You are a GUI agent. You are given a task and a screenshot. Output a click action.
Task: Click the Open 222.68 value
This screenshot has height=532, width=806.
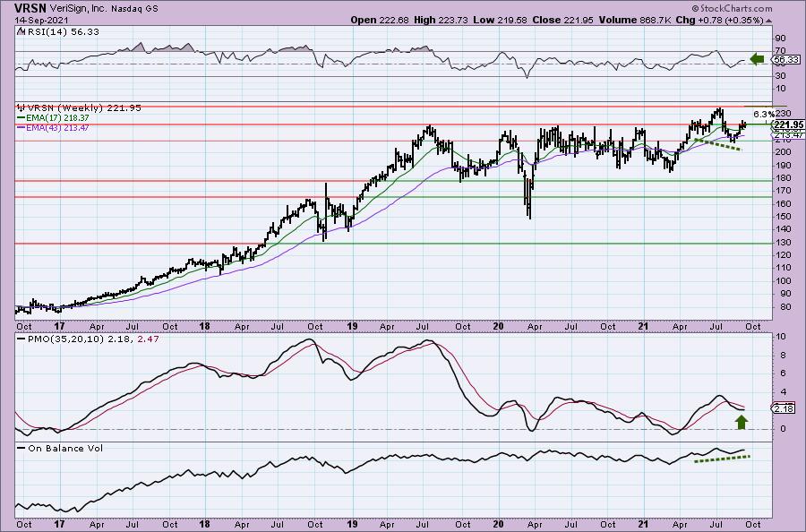pyautogui.click(x=380, y=20)
